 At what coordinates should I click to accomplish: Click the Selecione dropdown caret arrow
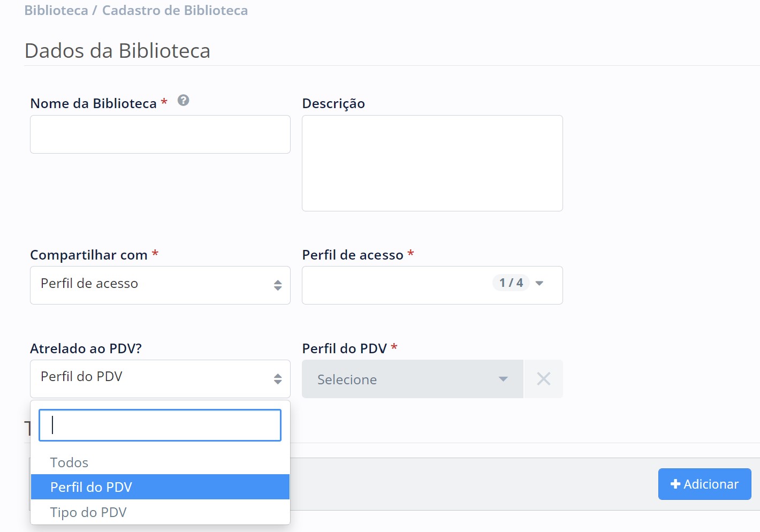tap(503, 379)
